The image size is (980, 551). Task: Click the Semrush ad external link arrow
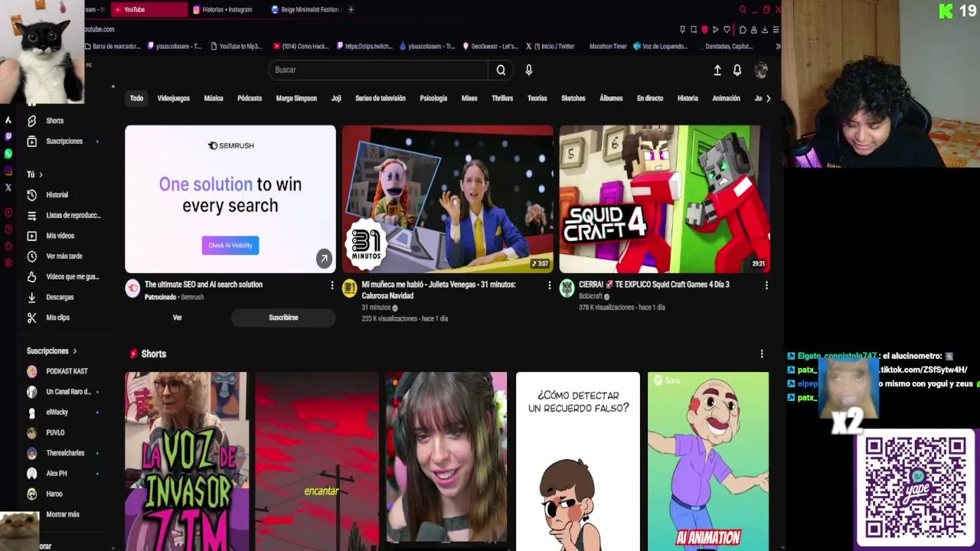click(x=324, y=259)
